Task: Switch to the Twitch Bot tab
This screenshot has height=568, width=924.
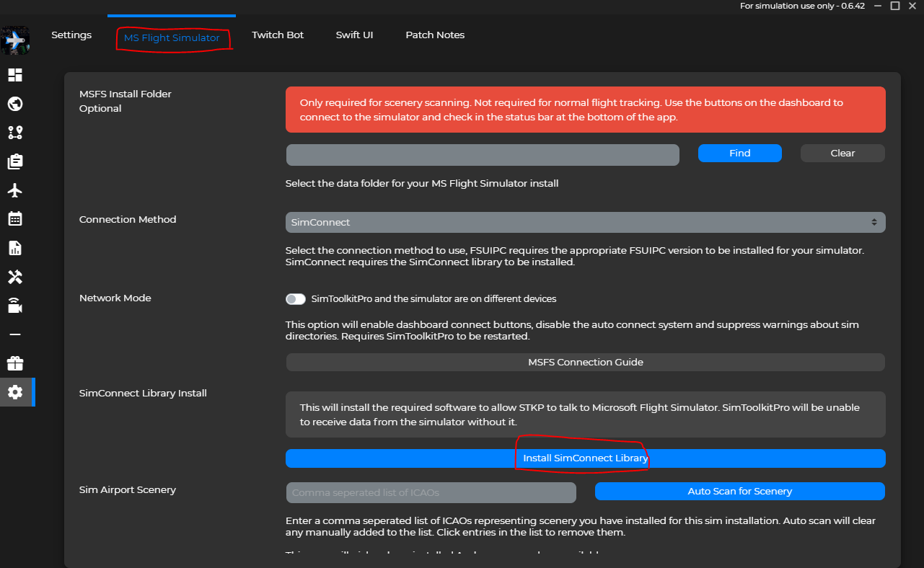Action: (278, 35)
